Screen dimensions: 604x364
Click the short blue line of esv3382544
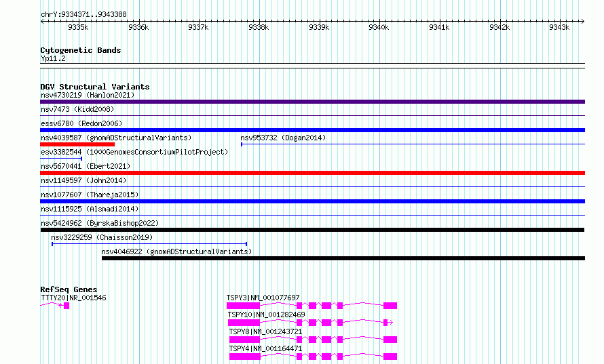click(x=61, y=159)
